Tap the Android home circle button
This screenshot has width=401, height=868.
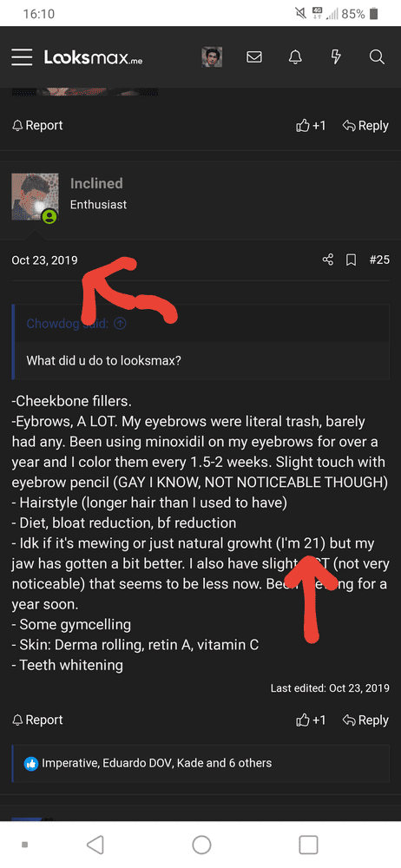tap(201, 845)
